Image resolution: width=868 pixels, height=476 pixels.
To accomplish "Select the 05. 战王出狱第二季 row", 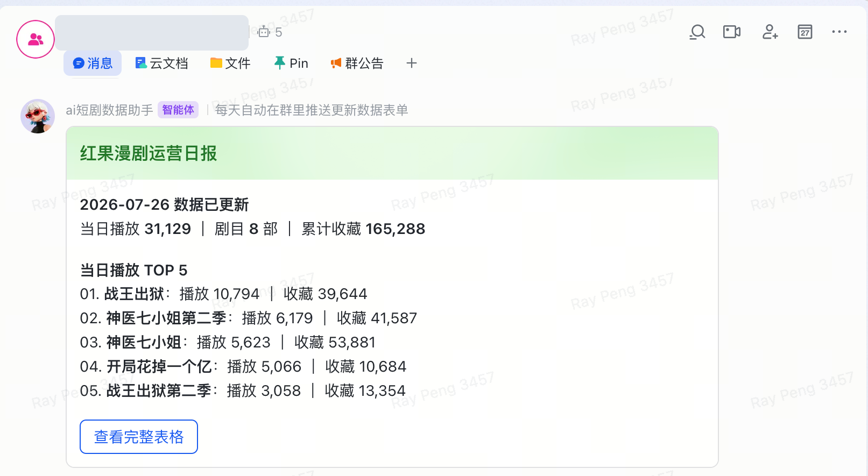I will pos(243,391).
